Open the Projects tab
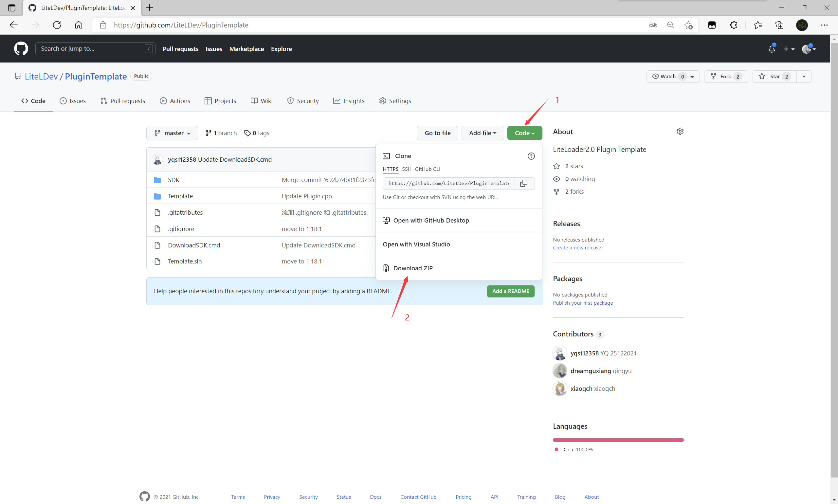The image size is (838, 504). click(x=220, y=101)
